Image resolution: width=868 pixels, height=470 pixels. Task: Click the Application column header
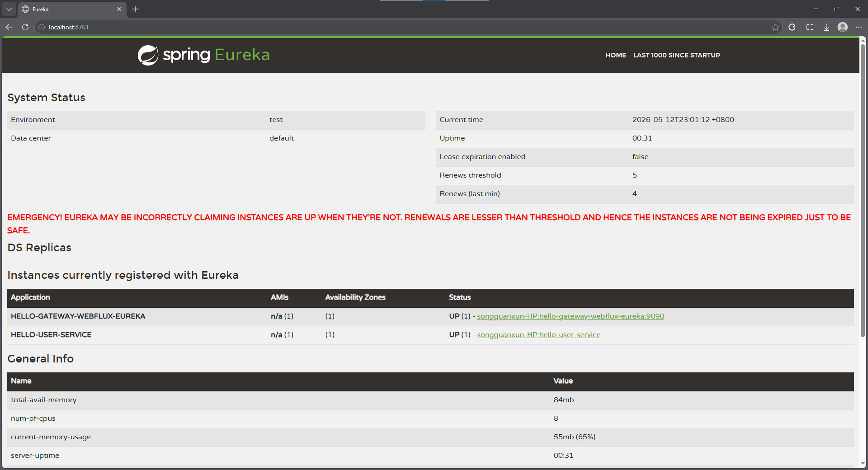tap(30, 297)
